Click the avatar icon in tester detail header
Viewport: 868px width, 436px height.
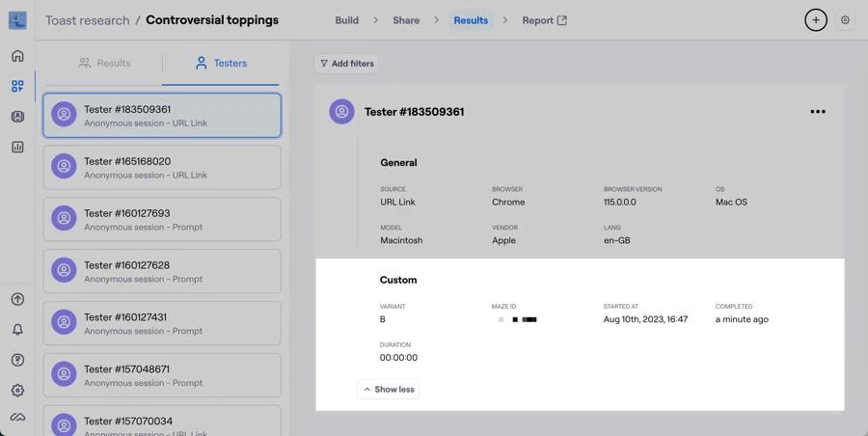pyautogui.click(x=341, y=112)
